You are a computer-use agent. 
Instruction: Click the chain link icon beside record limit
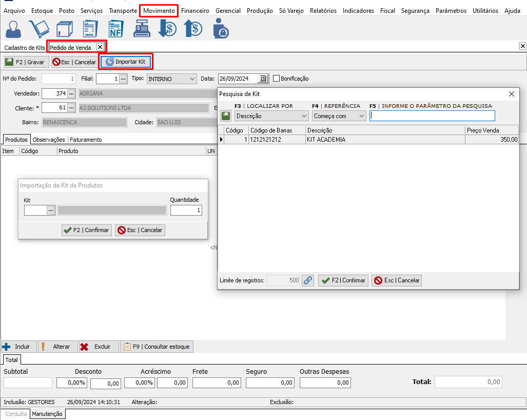tap(307, 280)
